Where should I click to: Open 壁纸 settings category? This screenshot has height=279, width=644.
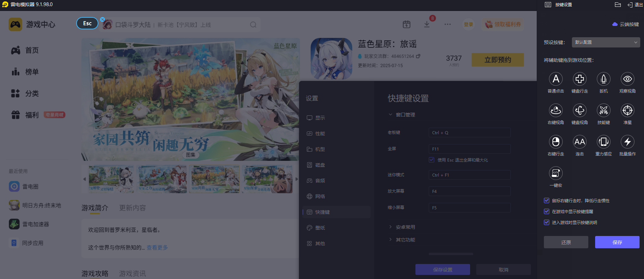[x=337, y=228]
